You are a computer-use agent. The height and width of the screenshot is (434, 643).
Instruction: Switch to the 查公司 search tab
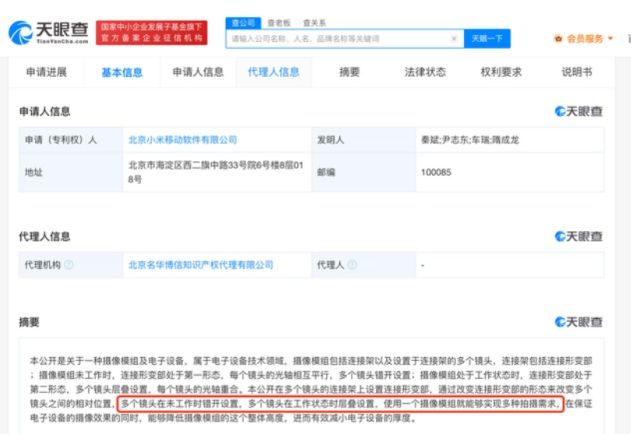(x=243, y=21)
